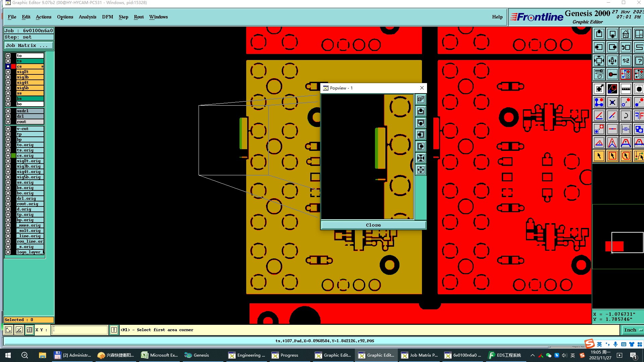
Task: Click zoom-in icon in Popview toolbar
Action: click(x=421, y=158)
